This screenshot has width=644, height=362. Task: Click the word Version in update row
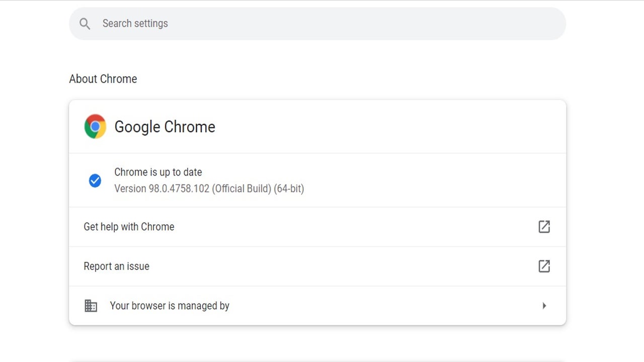point(130,189)
